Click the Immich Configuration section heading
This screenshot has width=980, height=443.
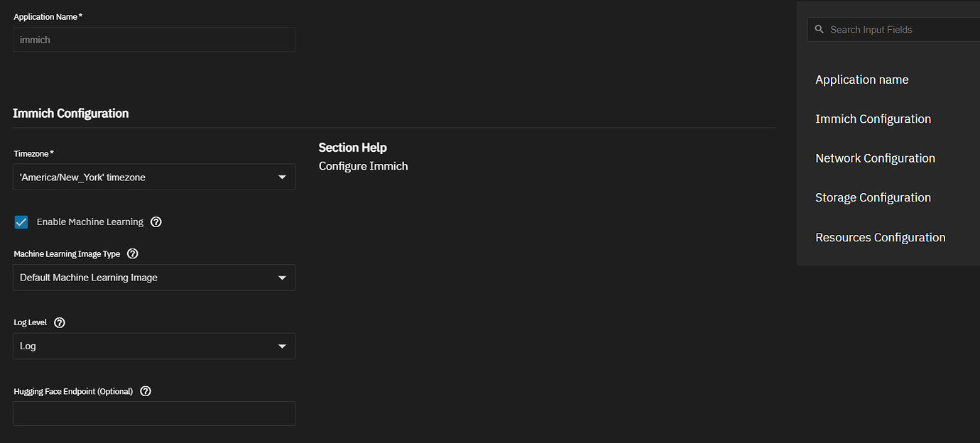(x=71, y=114)
